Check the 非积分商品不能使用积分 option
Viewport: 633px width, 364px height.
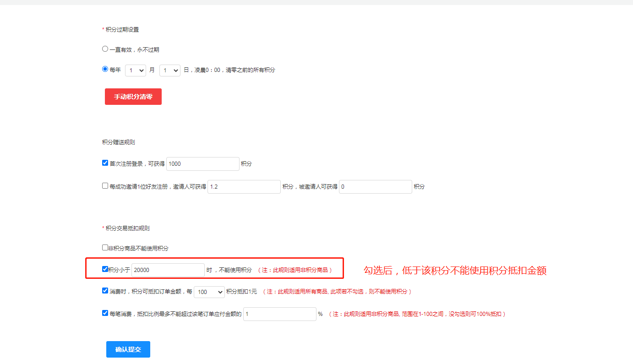pos(104,247)
